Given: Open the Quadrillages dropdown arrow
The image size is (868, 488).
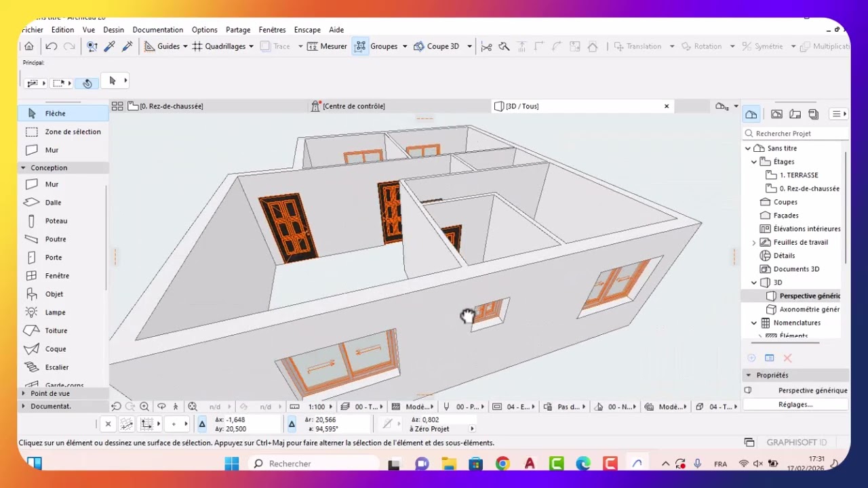Looking at the screenshot, I should click(251, 46).
